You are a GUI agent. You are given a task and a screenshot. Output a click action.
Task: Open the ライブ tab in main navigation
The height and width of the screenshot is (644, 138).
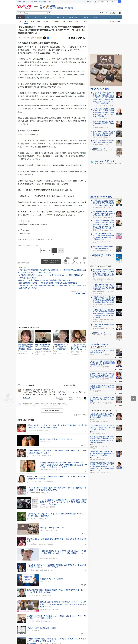coord(37,17)
